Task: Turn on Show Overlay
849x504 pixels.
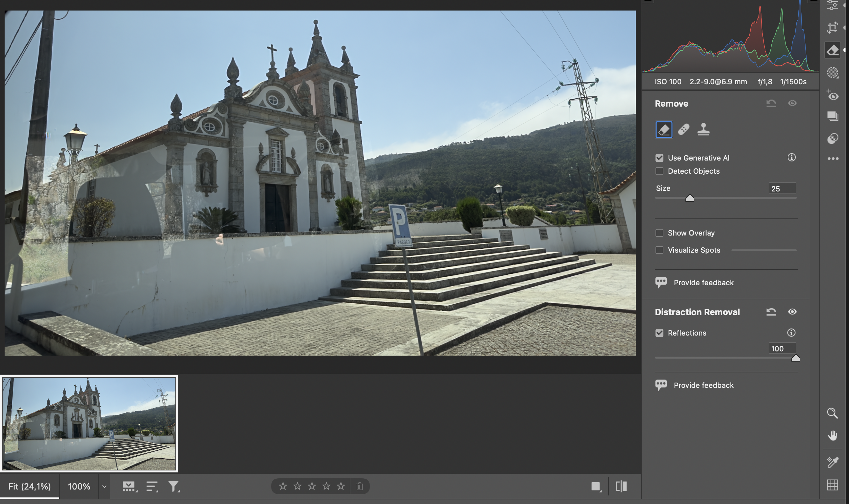Action: tap(659, 233)
